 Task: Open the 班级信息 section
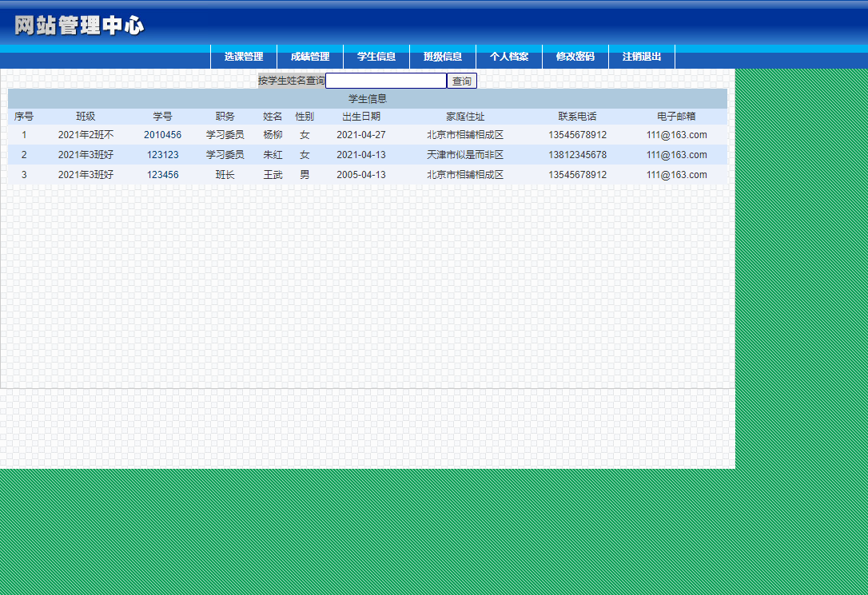click(x=443, y=57)
